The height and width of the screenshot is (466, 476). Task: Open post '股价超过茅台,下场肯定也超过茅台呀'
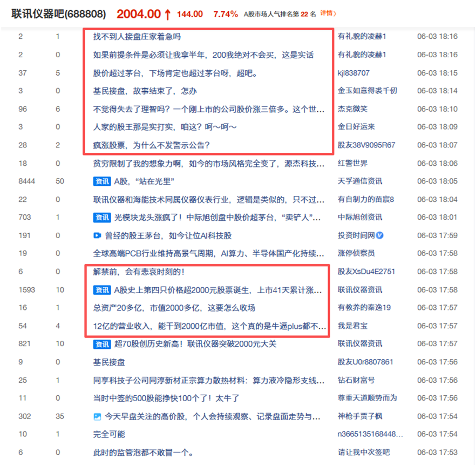click(x=175, y=73)
